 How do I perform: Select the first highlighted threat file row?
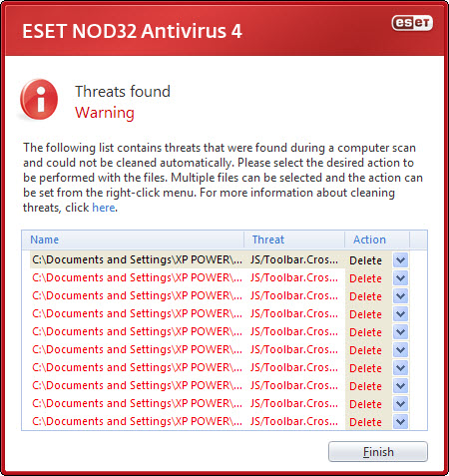188,259
